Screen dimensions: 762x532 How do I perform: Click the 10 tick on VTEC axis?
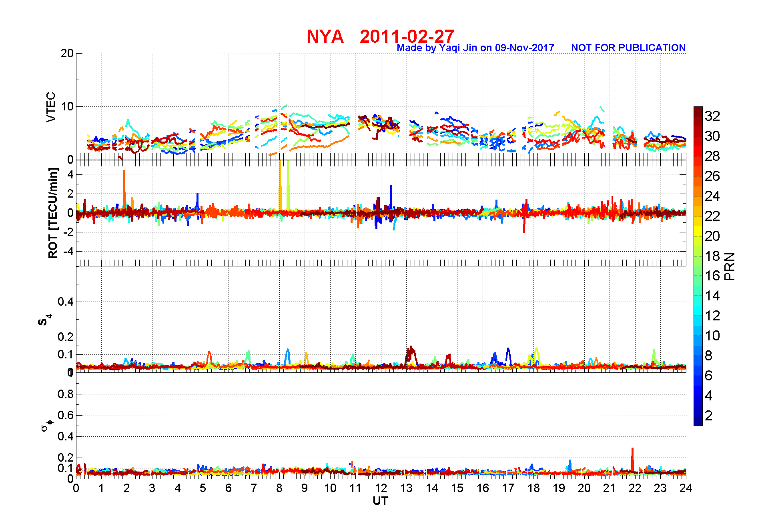click(x=67, y=106)
